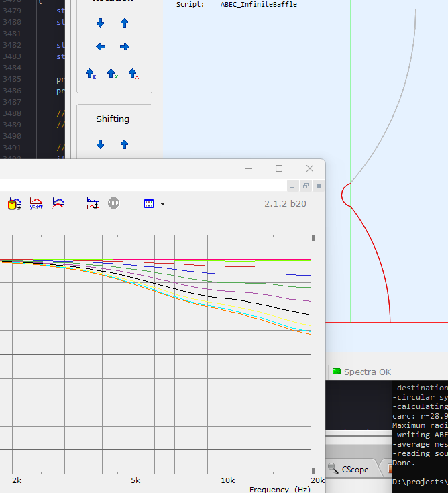Image resolution: width=448 pixels, height=493 pixels.
Task: Click the 10k frequency axis label
Action: [x=227, y=480]
